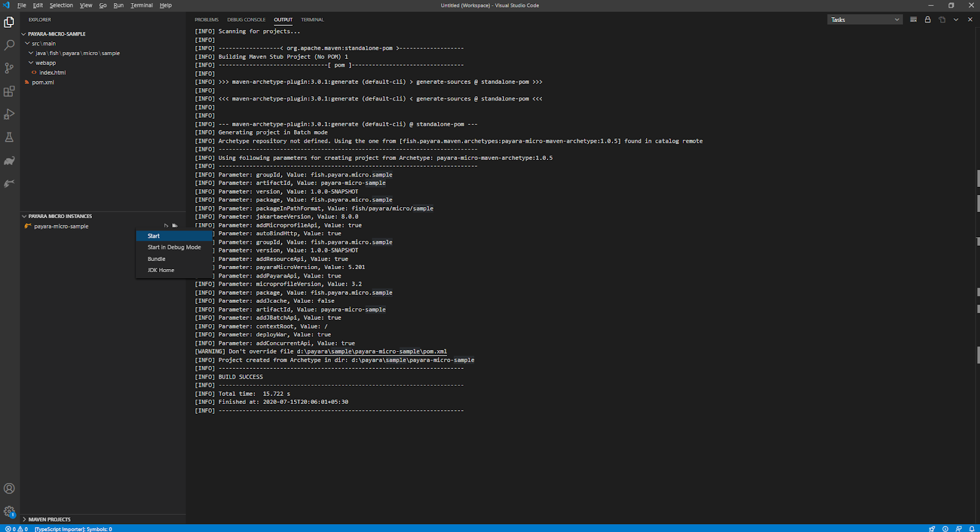This screenshot has height=532, width=980.
Task: Switch to the Terminal tab
Action: (312, 20)
